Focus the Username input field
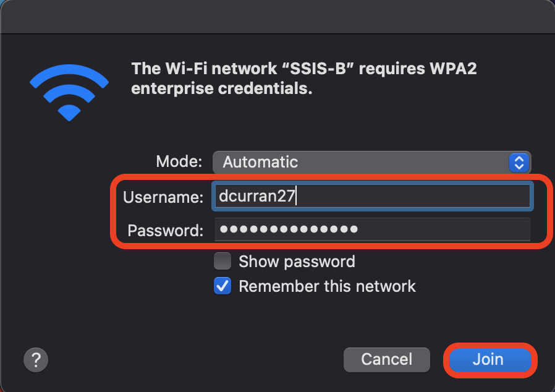Image resolution: width=555 pixels, height=392 pixels. 371,196
